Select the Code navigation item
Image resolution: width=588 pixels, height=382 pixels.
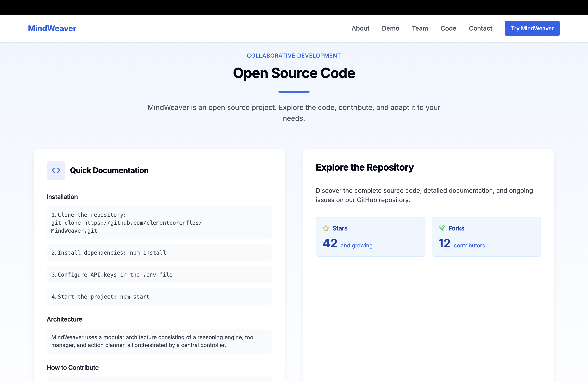[448, 28]
